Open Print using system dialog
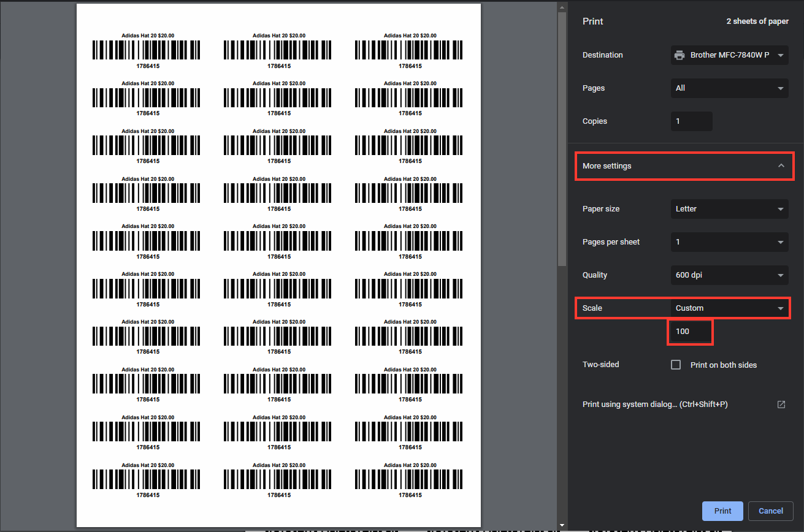Image resolution: width=804 pixels, height=532 pixels. 654,404
